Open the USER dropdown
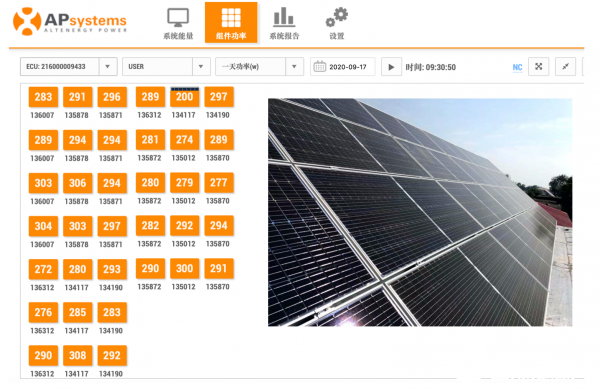This screenshot has width=600, height=390. pos(201,67)
